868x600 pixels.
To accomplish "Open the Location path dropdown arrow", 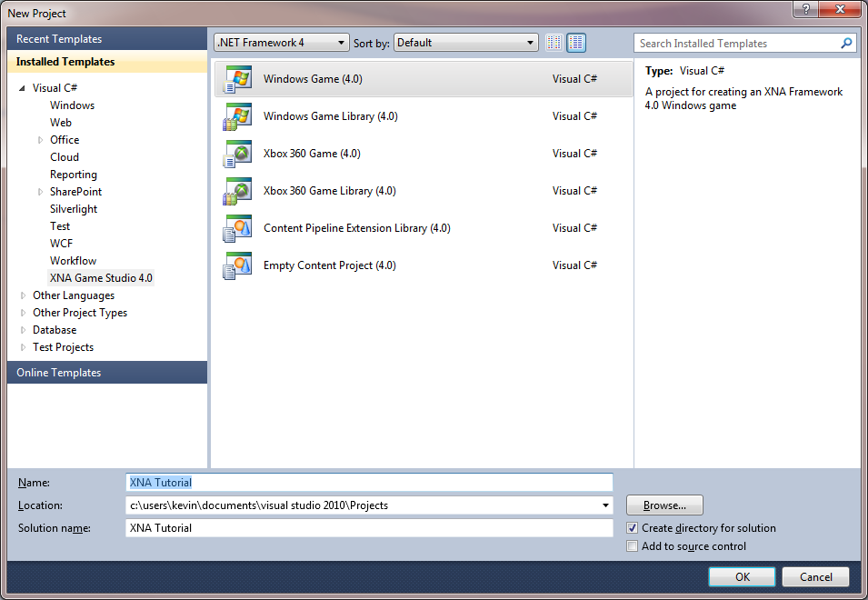I will point(605,505).
